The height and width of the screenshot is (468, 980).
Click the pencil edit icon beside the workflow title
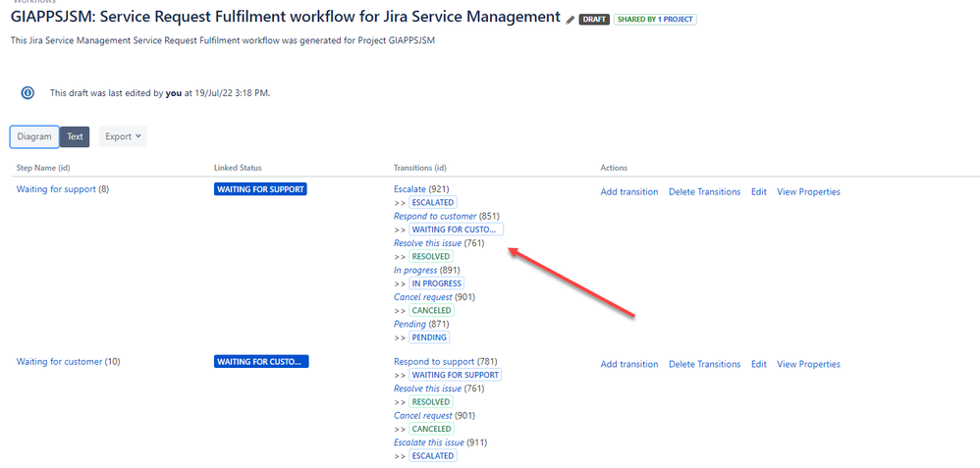click(570, 20)
